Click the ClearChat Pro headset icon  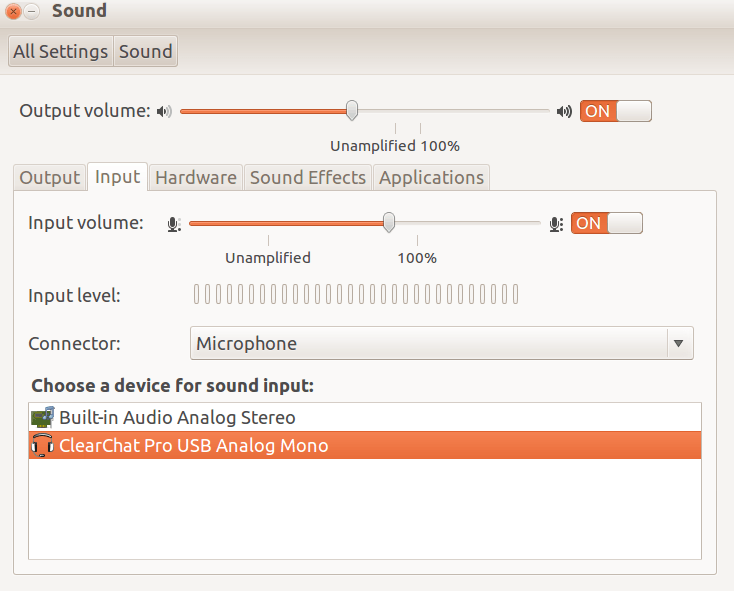coord(42,446)
